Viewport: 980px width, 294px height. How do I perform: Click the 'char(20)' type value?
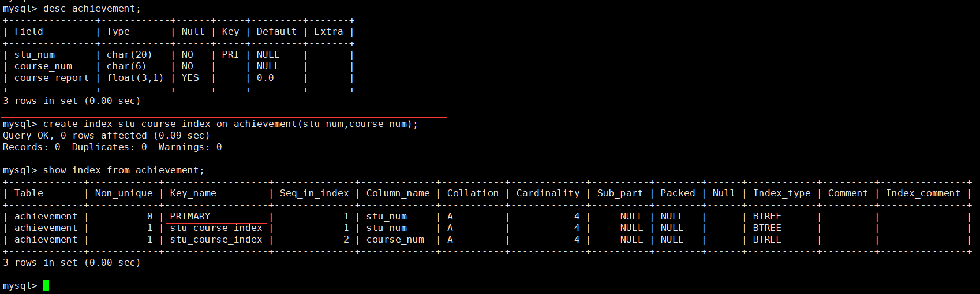129,54
